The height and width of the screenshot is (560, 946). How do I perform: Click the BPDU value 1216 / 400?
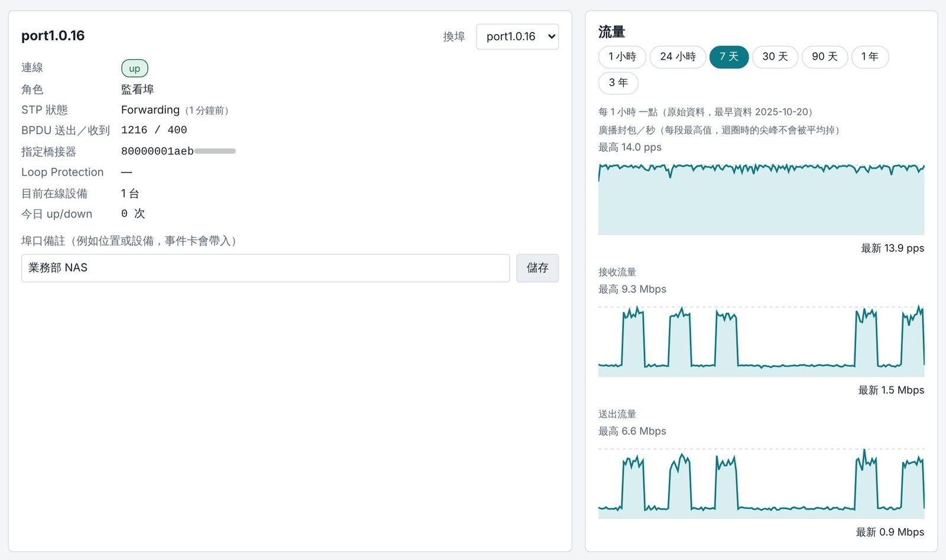154,130
